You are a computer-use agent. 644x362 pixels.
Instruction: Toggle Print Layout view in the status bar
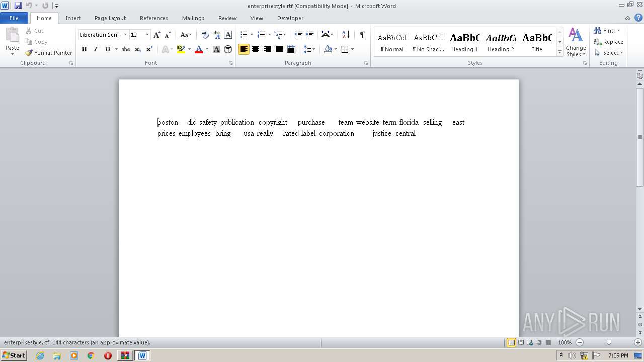coord(511,342)
